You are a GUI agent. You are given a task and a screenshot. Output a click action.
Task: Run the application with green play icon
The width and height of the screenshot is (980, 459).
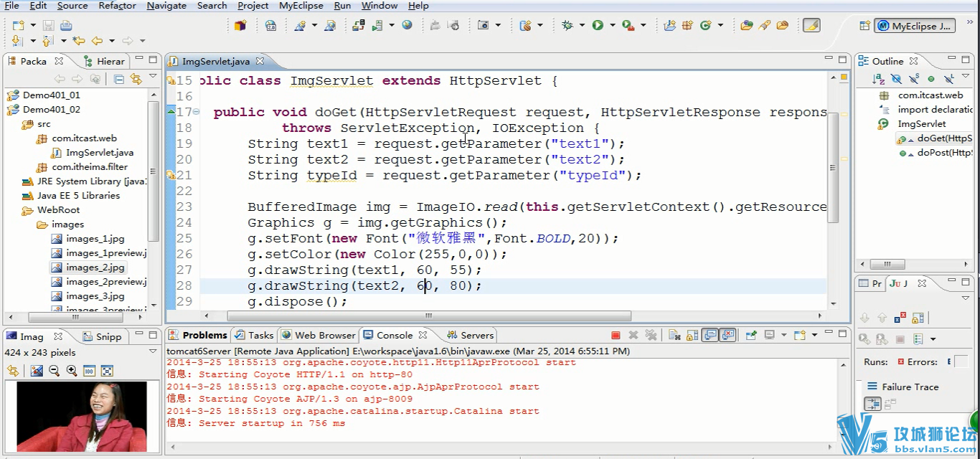598,26
